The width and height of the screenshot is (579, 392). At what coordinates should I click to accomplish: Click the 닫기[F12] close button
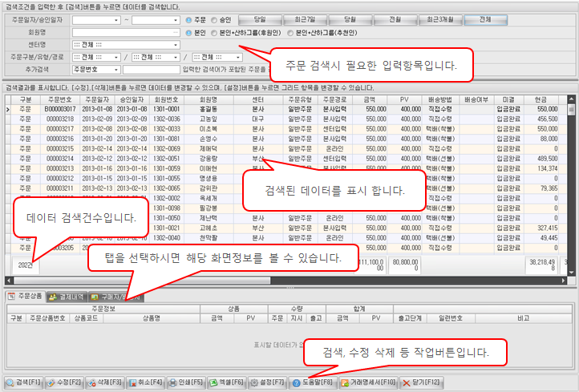pos(422,382)
